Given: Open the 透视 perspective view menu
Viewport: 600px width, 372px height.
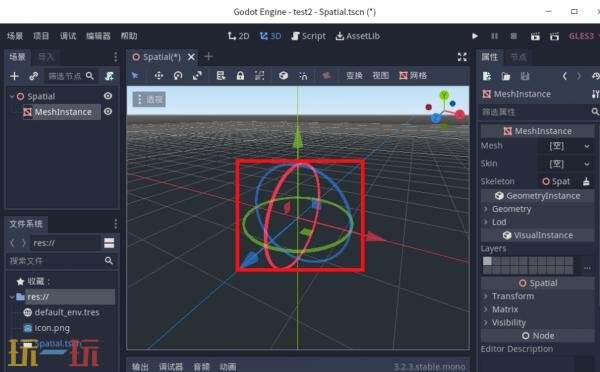Looking at the screenshot, I should [x=149, y=100].
